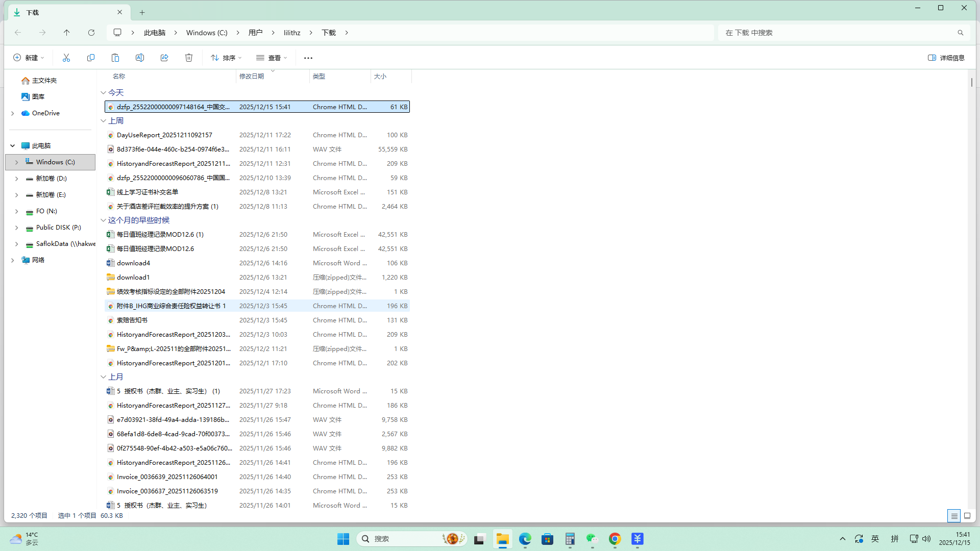Viewport: 980px width, 551px height.
Task: Click the Copy icon in toolbar
Action: click(91, 58)
